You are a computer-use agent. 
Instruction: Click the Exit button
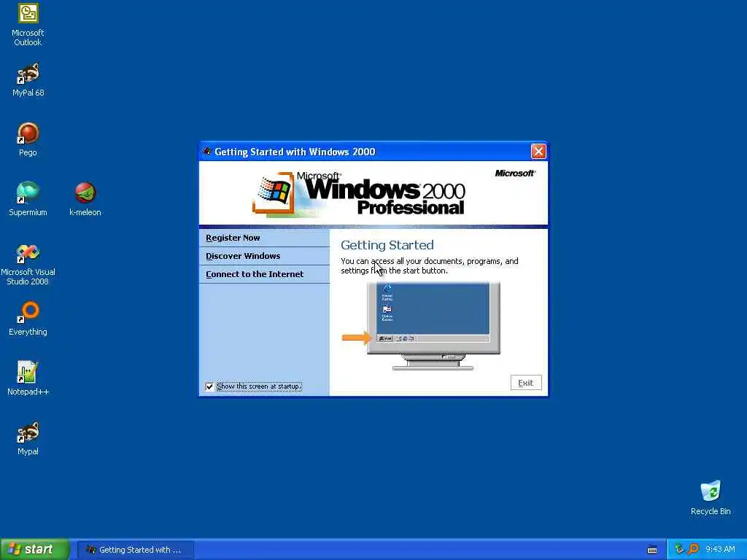coord(526,383)
